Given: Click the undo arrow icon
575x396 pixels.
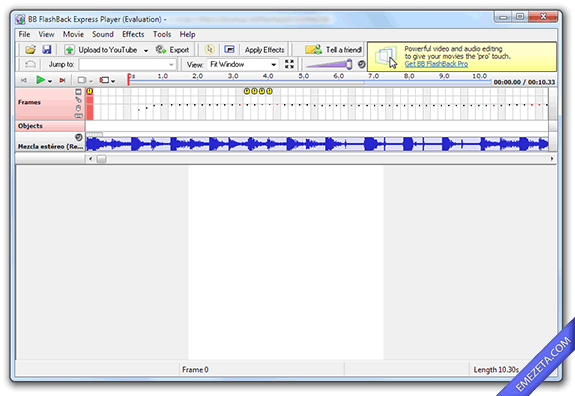Looking at the screenshot, I should [x=30, y=65].
